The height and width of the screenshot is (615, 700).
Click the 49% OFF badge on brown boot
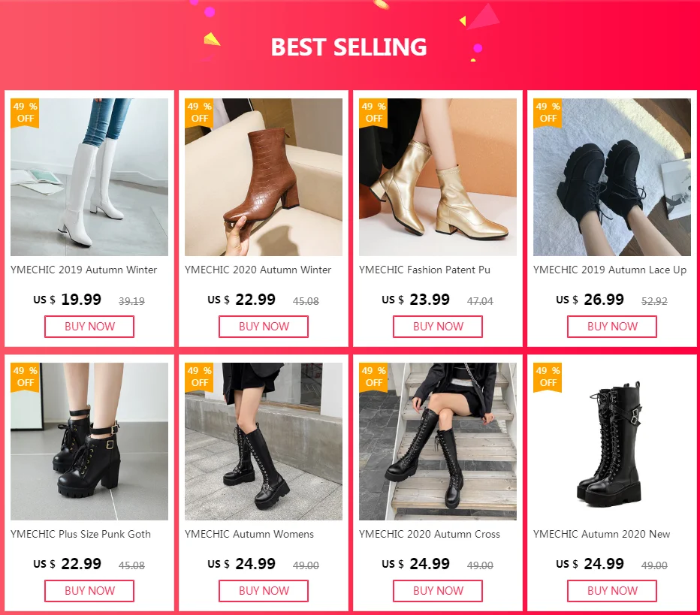[199, 113]
